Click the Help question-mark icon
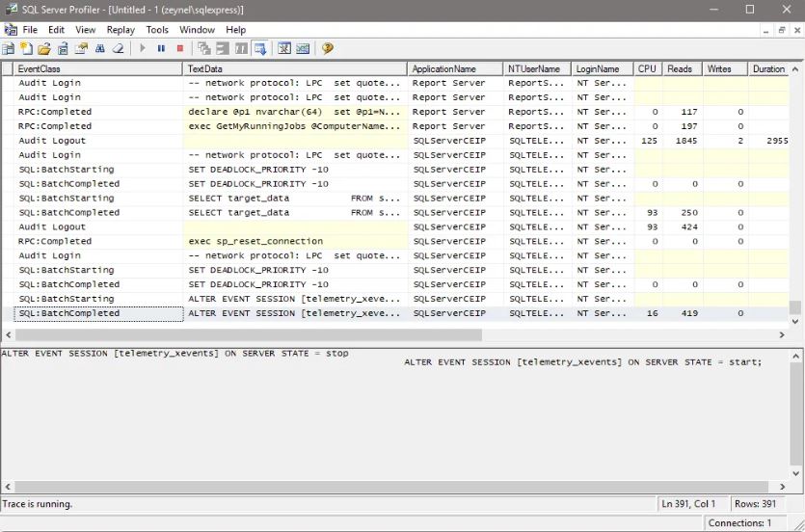Screen dimensions: 805x532 pos(327,49)
